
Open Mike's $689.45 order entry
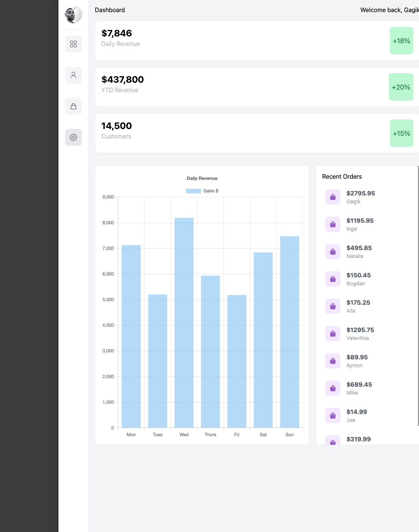tap(359, 388)
